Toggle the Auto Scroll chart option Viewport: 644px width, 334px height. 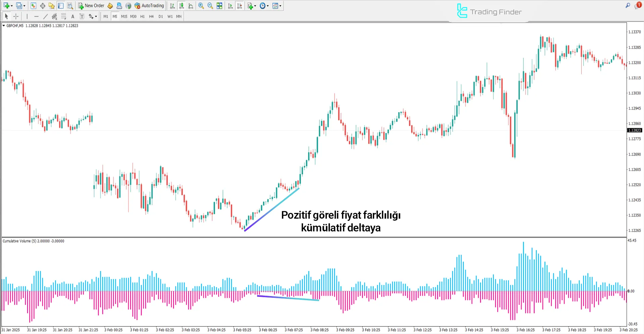[x=230, y=6]
